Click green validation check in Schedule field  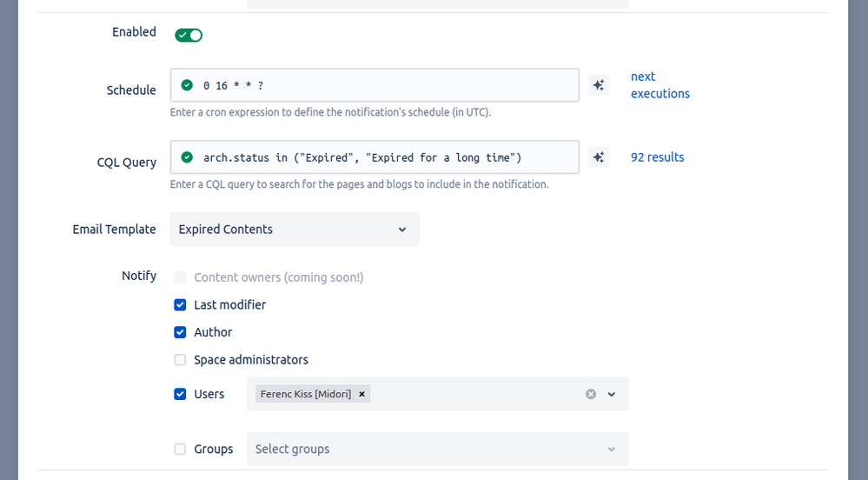pyautogui.click(x=187, y=85)
